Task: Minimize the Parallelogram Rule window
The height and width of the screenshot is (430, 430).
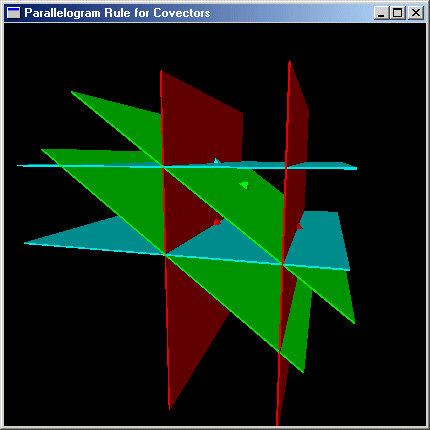Action: click(381, 13)
